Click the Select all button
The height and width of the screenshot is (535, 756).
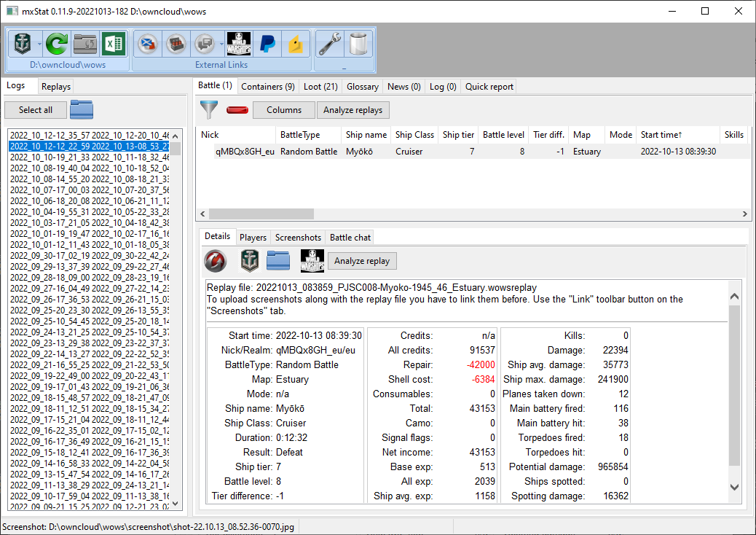(36, 110)
